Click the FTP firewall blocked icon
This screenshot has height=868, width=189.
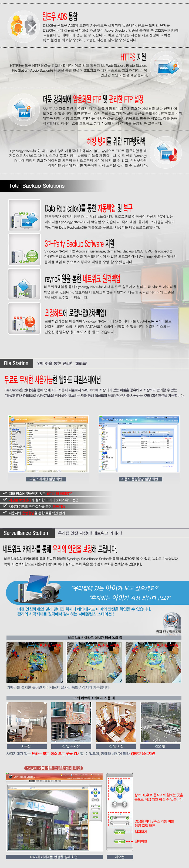pyautogui.click(x=166, y=153)
